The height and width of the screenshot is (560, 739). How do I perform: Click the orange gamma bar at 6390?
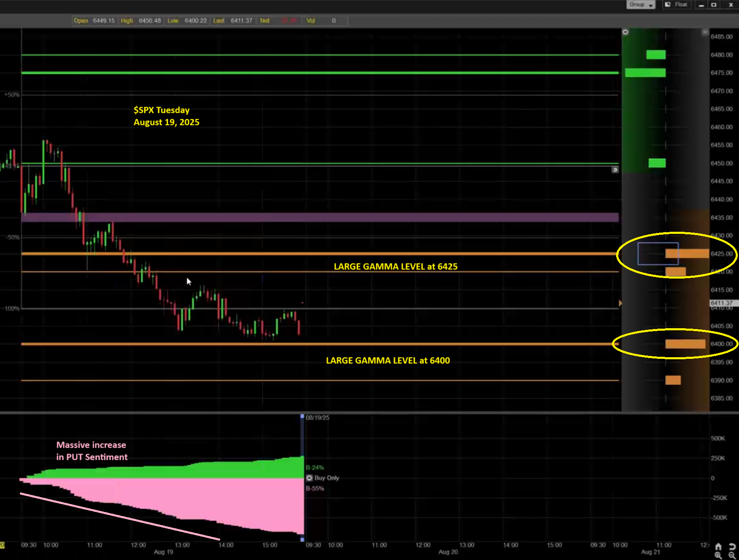tap(673, 380)
